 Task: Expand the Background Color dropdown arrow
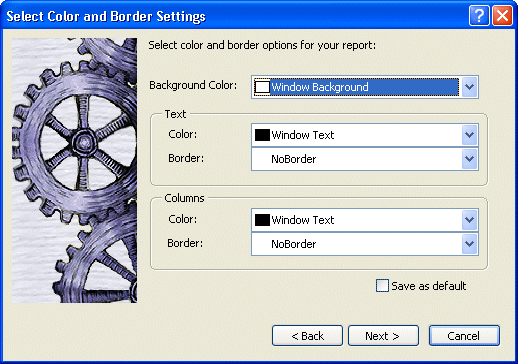[469, 87]
